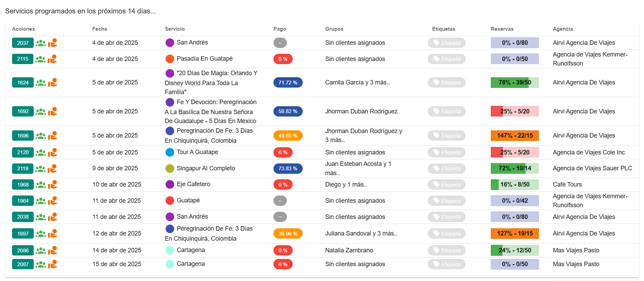The width and height of the screenshot is (644, 281).
Task: Click the green group icon in row 1624
Action: coord(41,83)
